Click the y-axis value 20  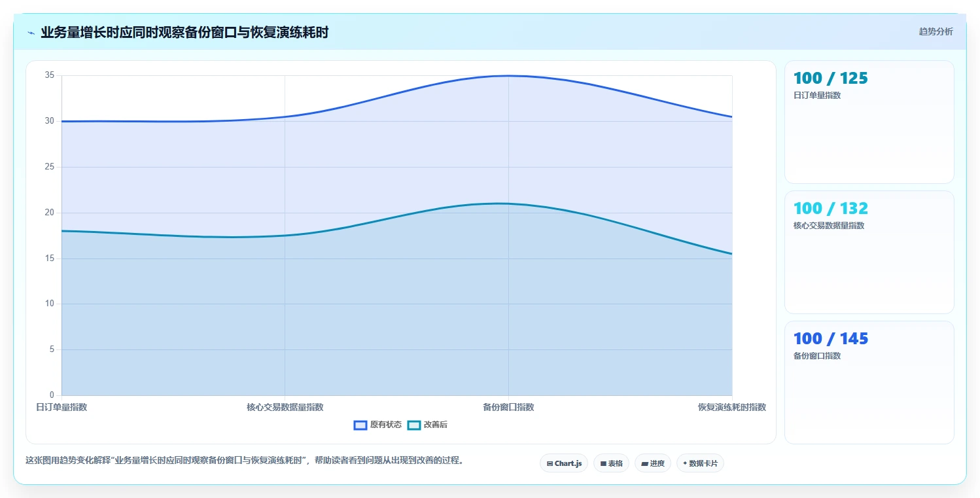(50, 213)
